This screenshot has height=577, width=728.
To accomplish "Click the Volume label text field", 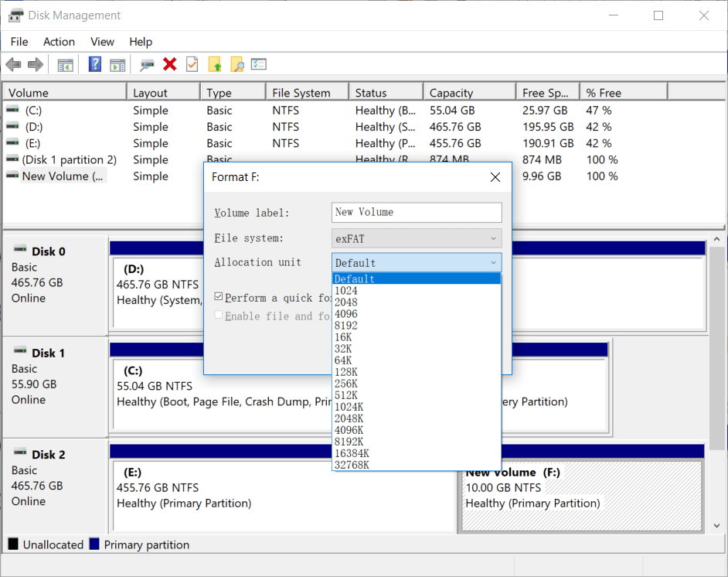I will click(417, 212).
